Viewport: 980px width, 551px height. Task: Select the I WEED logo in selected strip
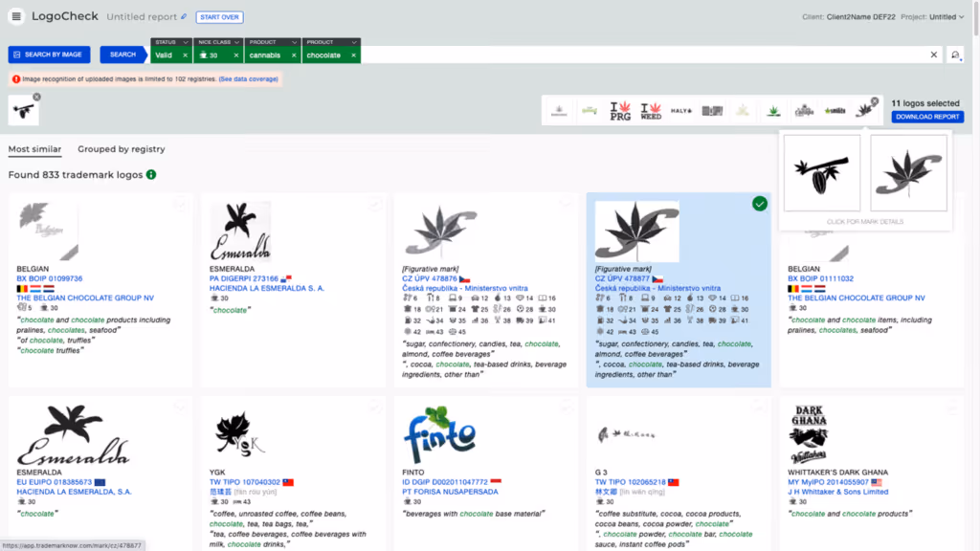pyautogui.click(x=651, y=111)
